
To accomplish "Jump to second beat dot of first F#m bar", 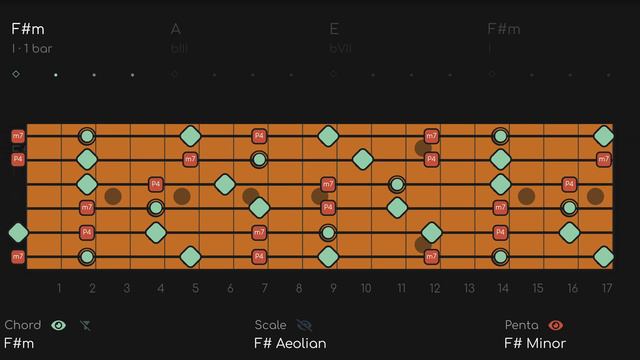I will pos(56,75).
